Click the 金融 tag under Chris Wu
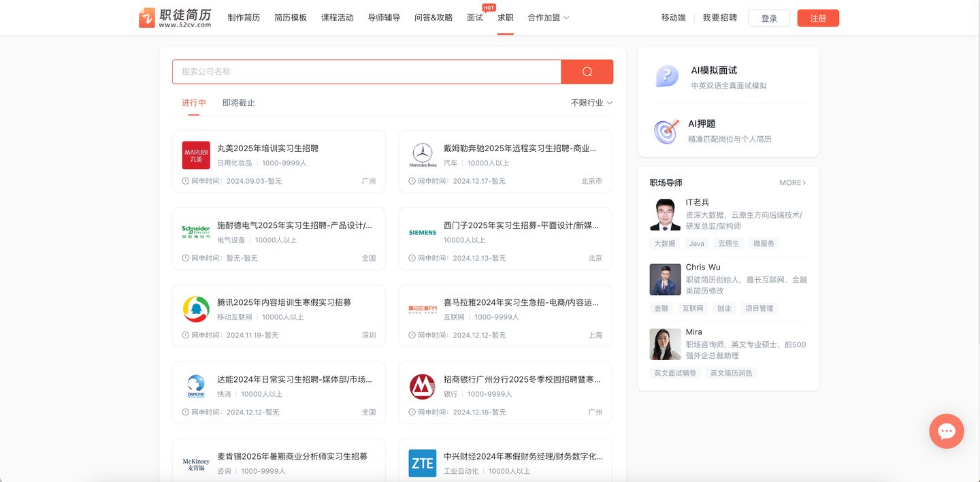 tap(661, 308)
